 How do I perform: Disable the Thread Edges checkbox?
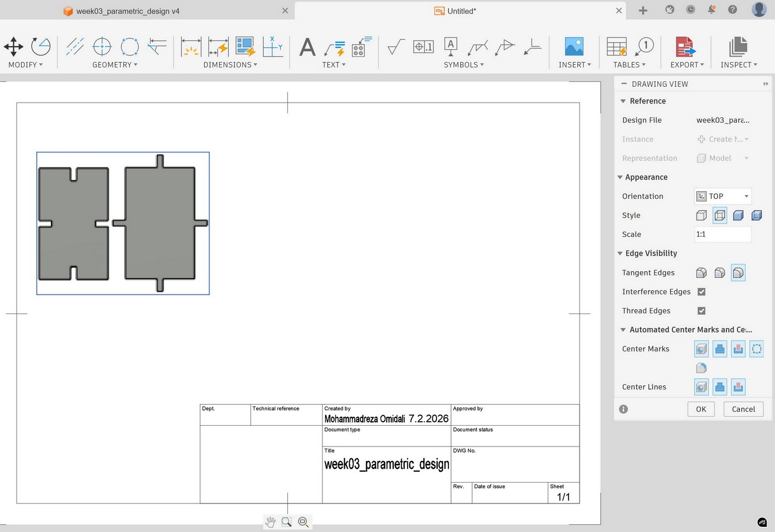(x=701, y=311)
